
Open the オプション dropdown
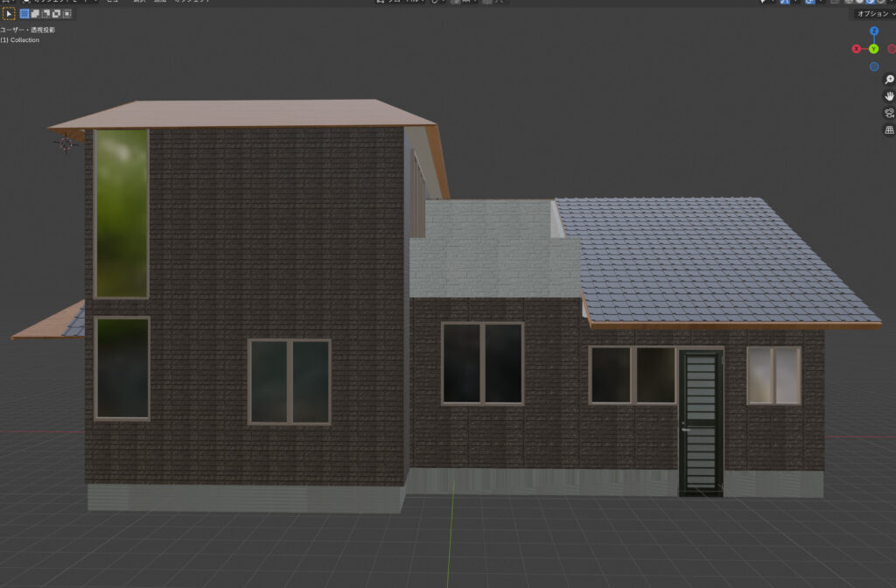click(874, 14)
